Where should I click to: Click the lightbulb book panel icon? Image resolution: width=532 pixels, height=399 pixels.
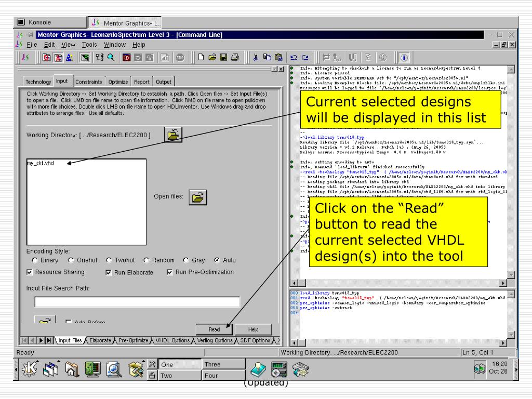point(258,369)
